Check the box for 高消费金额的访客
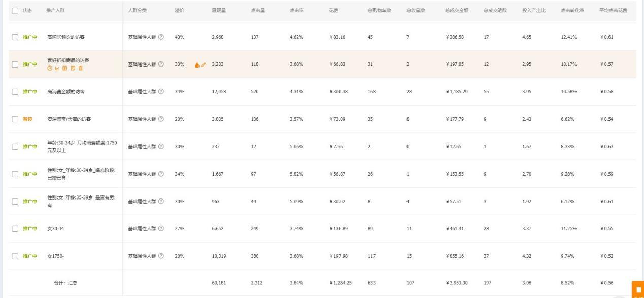The image size is (644, 298). pos(15,92)
